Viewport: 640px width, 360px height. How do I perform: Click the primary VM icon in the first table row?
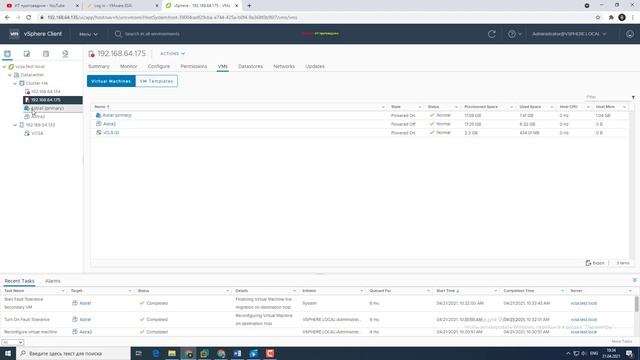coord(98,115)
